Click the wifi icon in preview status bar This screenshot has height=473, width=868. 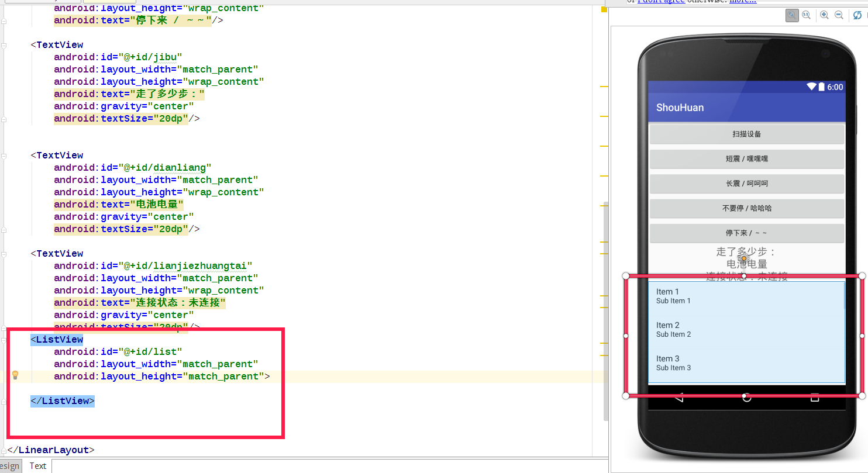coord(811,87)
